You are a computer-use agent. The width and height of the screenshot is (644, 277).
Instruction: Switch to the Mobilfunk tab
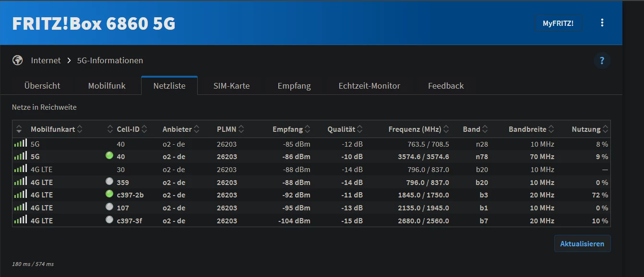tap(107, 86)
